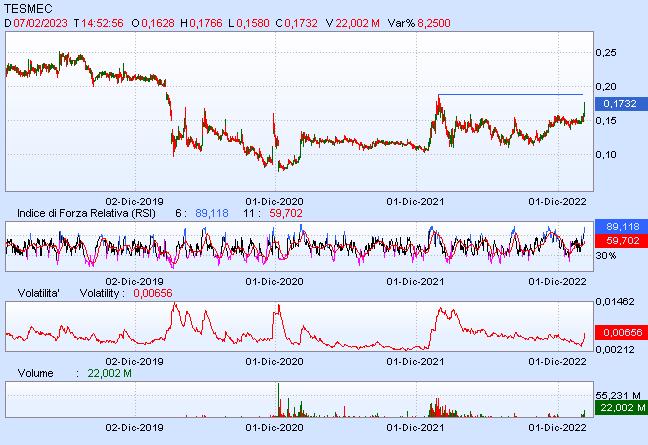648x445 pixels.
Task: Click the blue horizontal resistance line
Action: (x=510, y=95)
